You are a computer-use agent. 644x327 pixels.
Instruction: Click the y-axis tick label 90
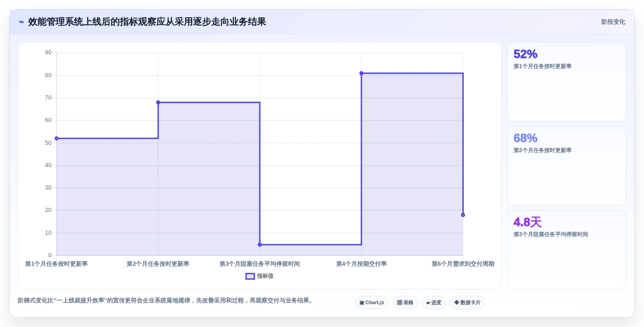tap(48, 53)
